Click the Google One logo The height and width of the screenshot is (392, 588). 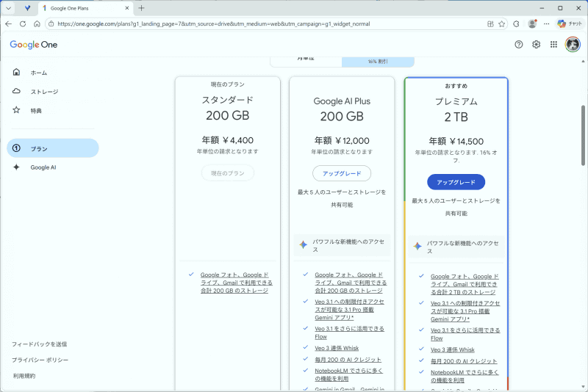click(34, 45)
